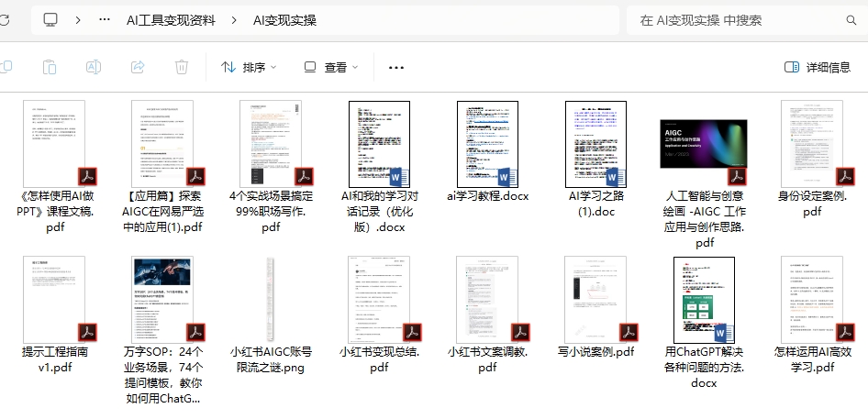
Task: Open the 排序 sort dropdown
Action: click(x=248, y=67)
